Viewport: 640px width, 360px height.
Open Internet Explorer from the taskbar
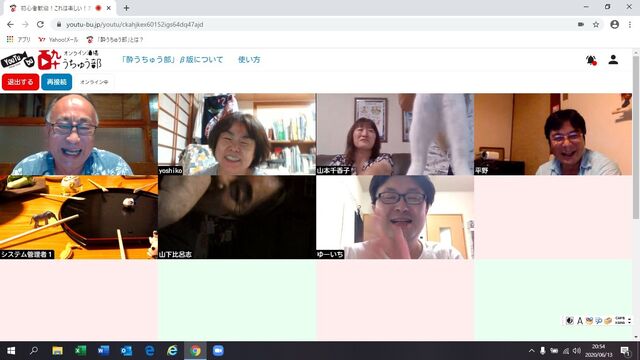coord(172,351)
